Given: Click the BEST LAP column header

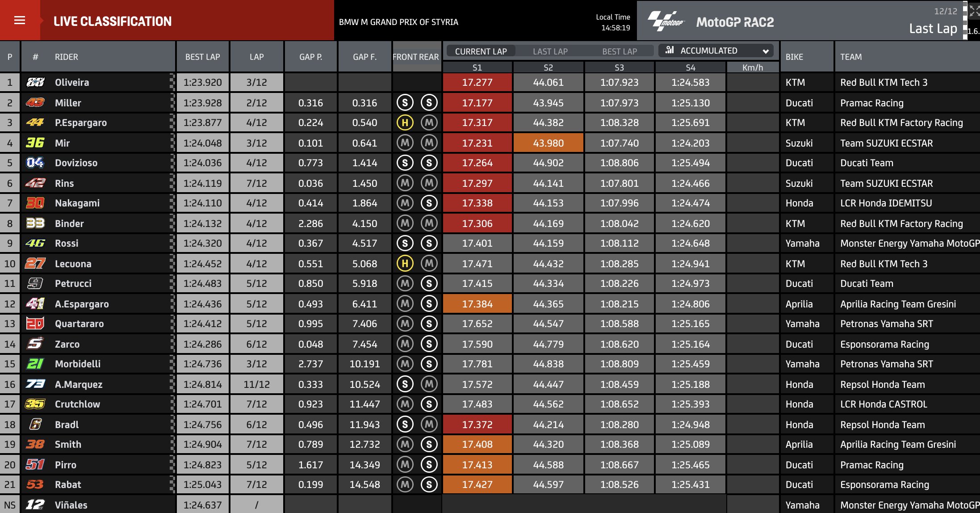Looking at the screenshot, I should [x=202, y=57].
